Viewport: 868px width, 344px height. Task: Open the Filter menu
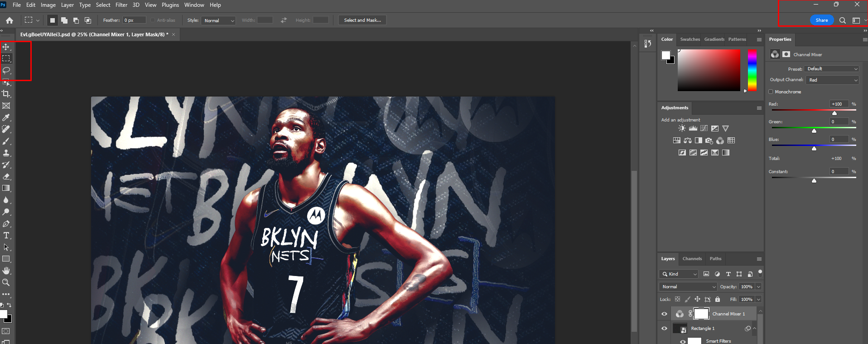[121, 5]
